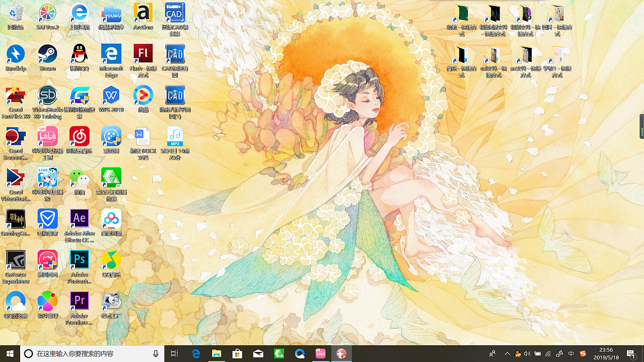The height and width of the screenshot is (362, 644).
Task: Click the taskbar search box
Action: [92, 353]
